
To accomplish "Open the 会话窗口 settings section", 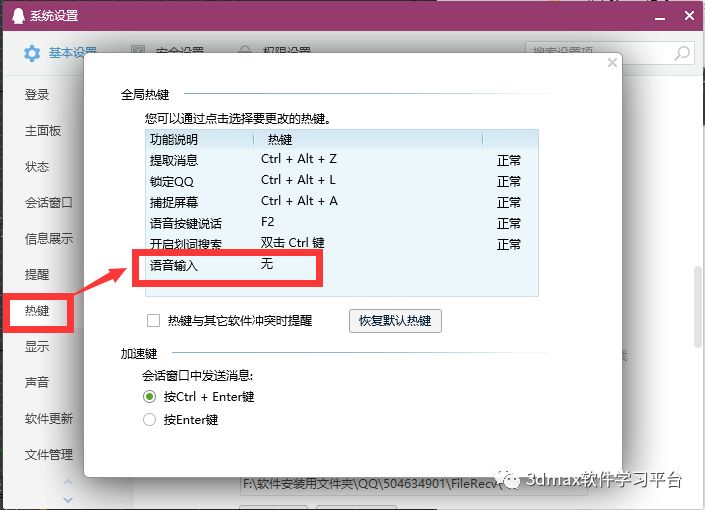I will pos(49,202).
